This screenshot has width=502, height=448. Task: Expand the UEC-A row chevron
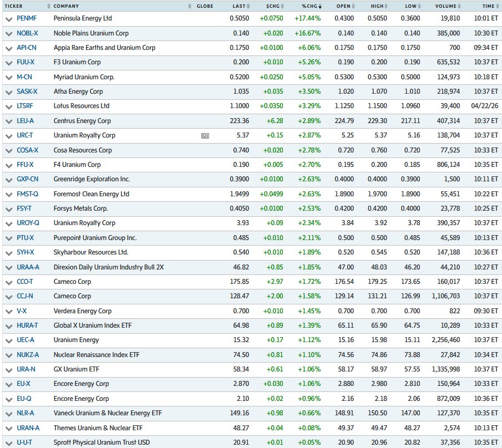(9, 341)
